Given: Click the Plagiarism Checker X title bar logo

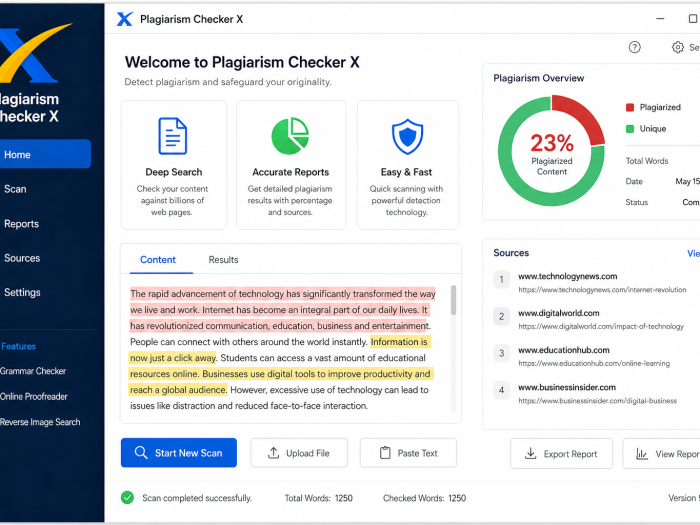Looking at the screenshot, I should [x=125, y=19].
